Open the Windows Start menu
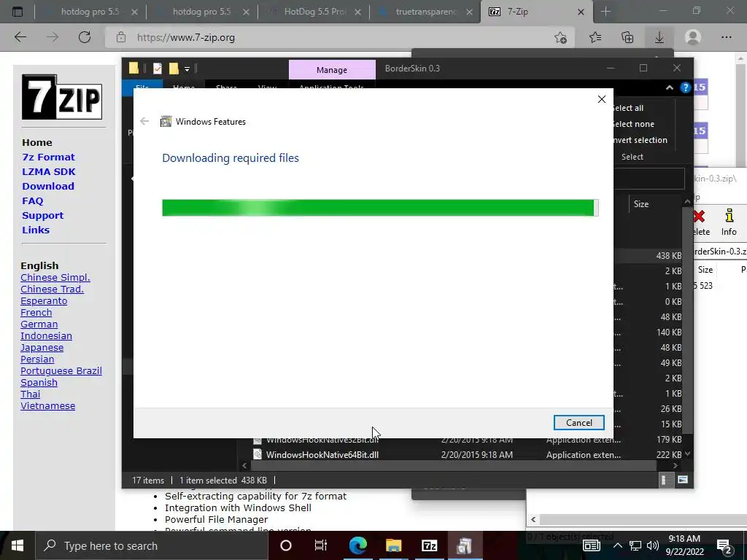This screenshot has height=560, width=747. [18, 545]
